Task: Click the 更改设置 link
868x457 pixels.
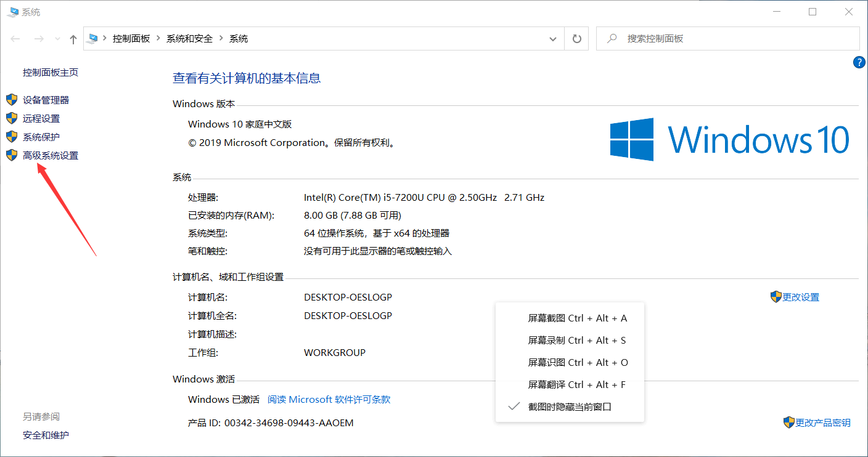Action: (801, 297)
